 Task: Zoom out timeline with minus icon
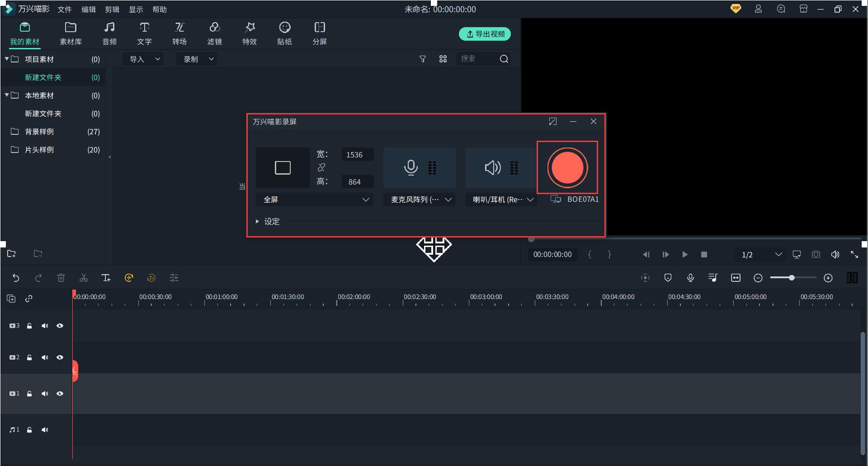[x=758, y=278]
